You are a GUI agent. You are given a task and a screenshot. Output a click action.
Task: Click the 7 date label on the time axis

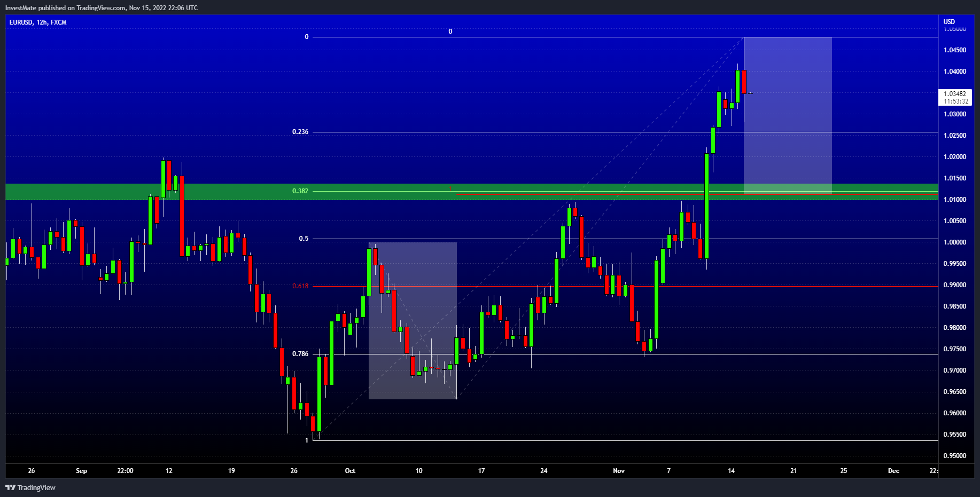(669, 471)
